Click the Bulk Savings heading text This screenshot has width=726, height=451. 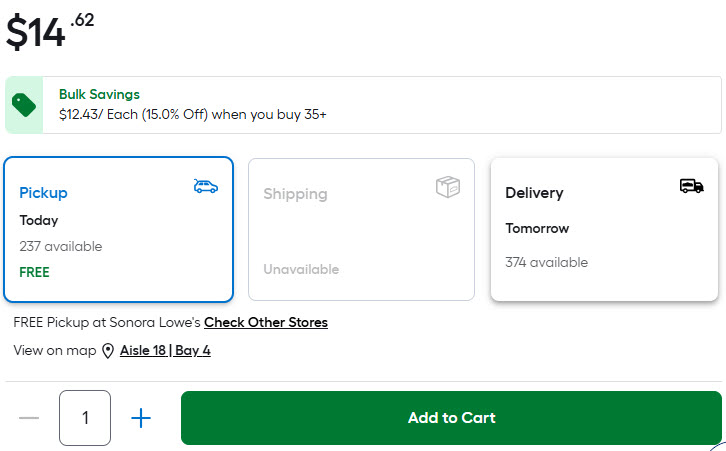point(99,94)
